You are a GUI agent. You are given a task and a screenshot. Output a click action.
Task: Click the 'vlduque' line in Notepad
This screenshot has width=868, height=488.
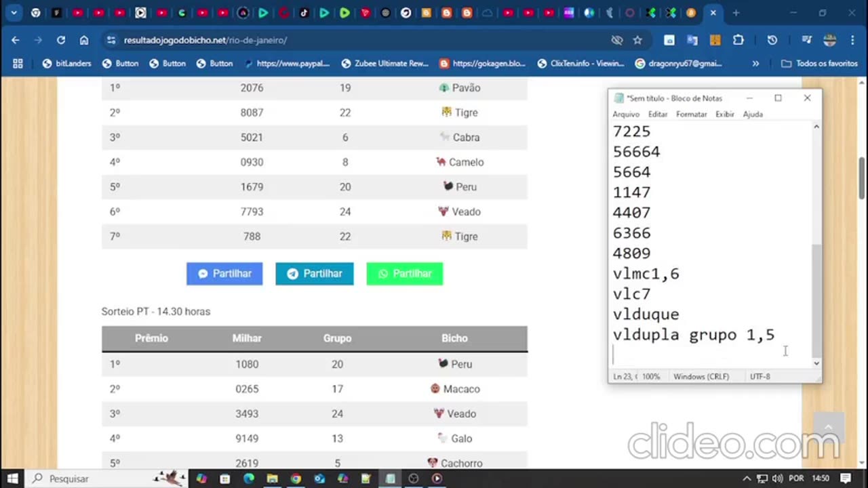point(646,314)
